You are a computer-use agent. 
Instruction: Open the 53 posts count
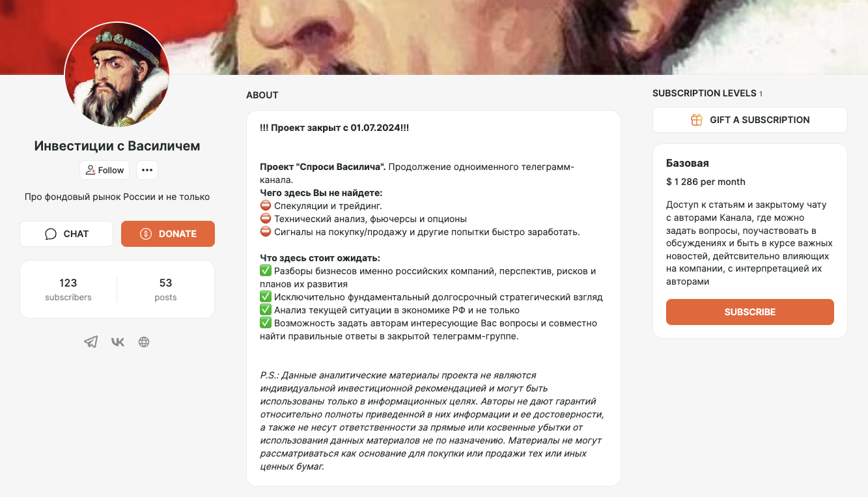[x=165, y=289]
